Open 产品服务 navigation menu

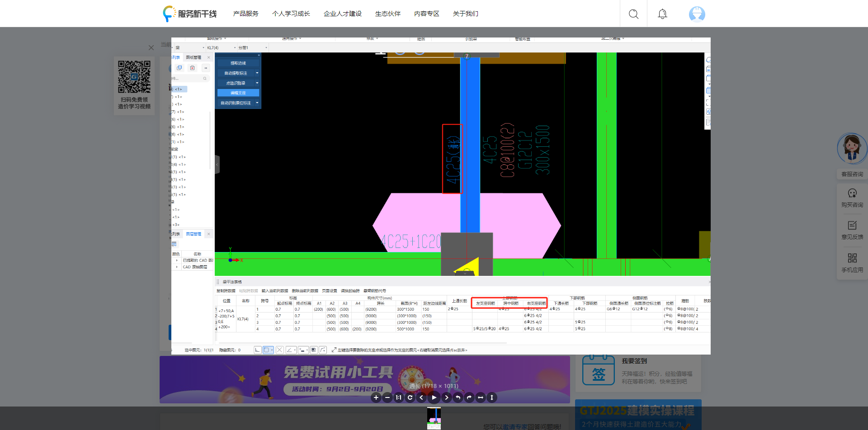coord(245,14)
